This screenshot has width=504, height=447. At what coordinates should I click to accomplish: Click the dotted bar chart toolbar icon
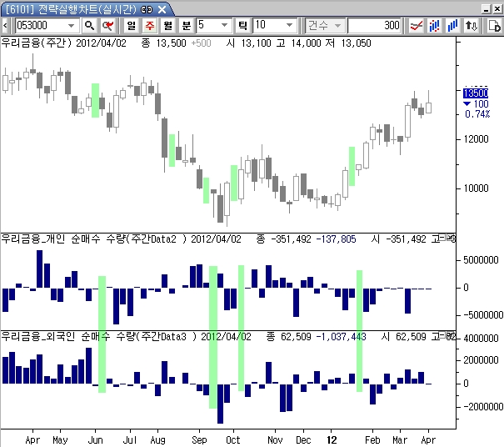434,26
